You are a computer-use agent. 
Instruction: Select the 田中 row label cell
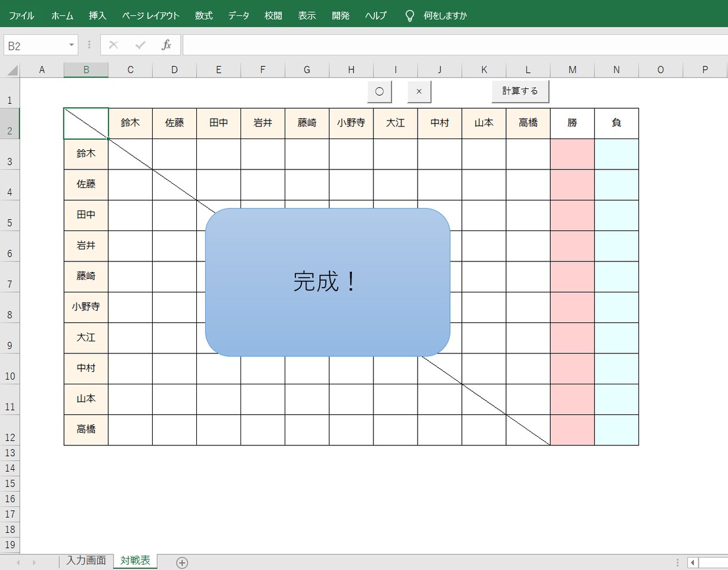coord(86,215)
